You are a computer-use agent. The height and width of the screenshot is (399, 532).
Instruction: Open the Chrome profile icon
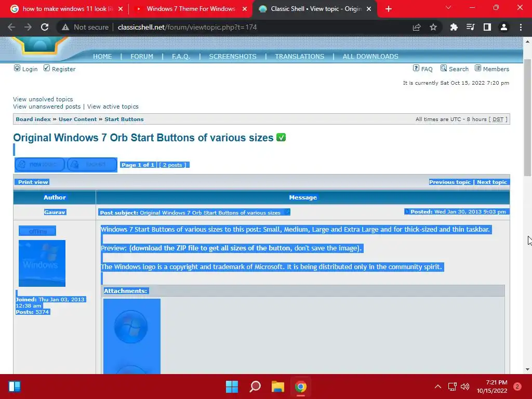(504, 27)
